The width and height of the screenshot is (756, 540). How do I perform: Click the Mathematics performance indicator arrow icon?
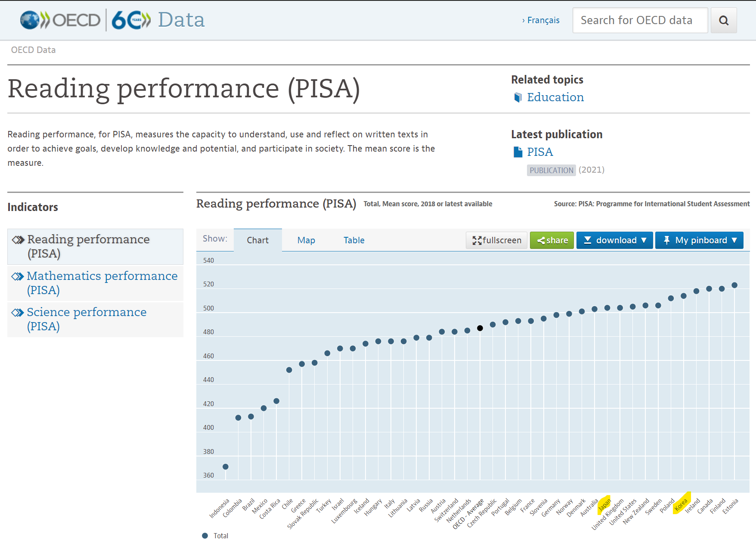click(18, 276)
